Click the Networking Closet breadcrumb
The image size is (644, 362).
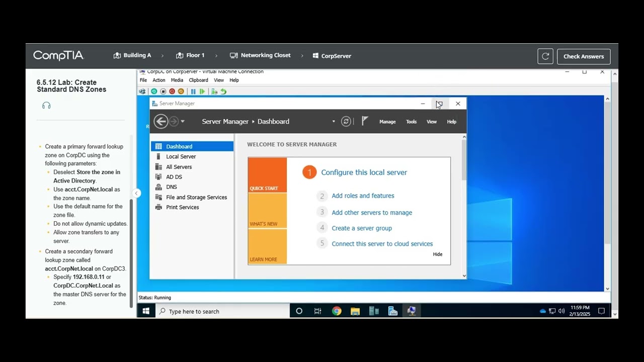point(260,55)
